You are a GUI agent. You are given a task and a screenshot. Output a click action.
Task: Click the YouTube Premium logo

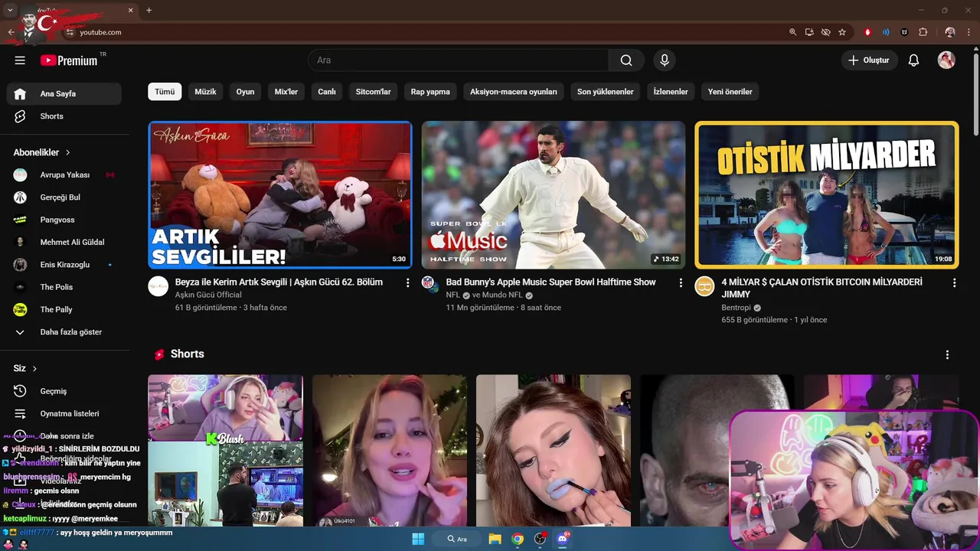tap(70, 60)
